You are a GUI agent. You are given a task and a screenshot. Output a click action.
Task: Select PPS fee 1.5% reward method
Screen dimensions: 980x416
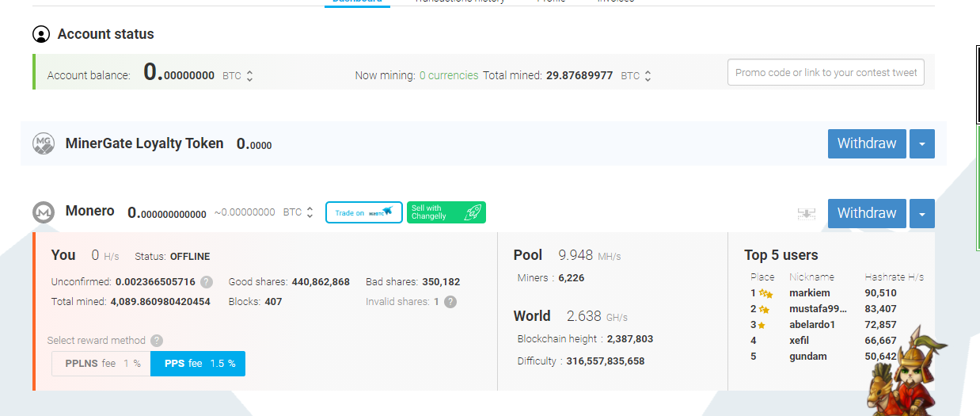click(198, 364)
